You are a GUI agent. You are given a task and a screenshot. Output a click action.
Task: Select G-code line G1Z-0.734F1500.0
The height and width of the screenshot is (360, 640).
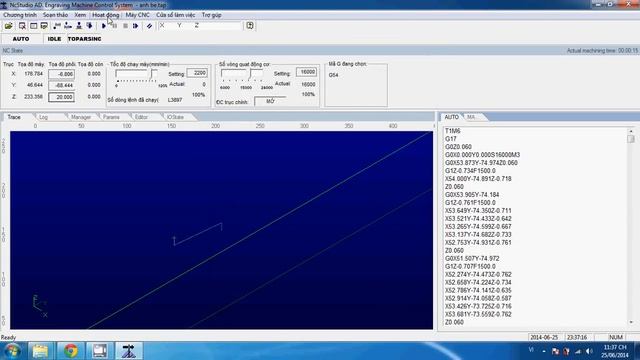tap(470, 171)
